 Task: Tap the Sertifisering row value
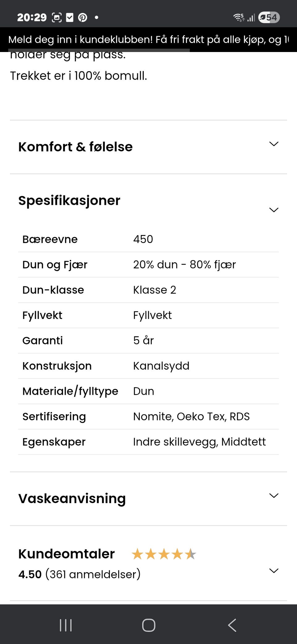191,417
